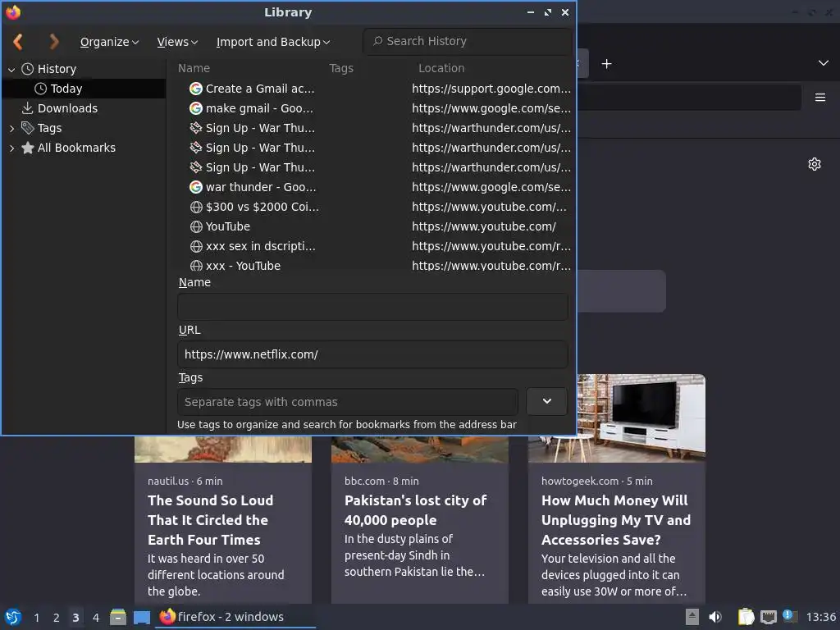Select the Tags sidebar item
Screen dimensions: 840x630
pyautogui.click(x=49, y=128)
